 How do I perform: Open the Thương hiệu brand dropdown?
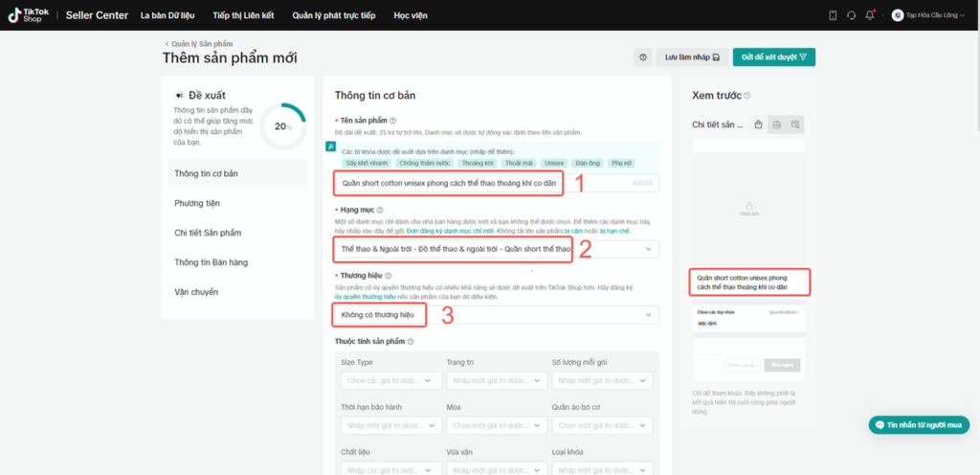point(497,314)
